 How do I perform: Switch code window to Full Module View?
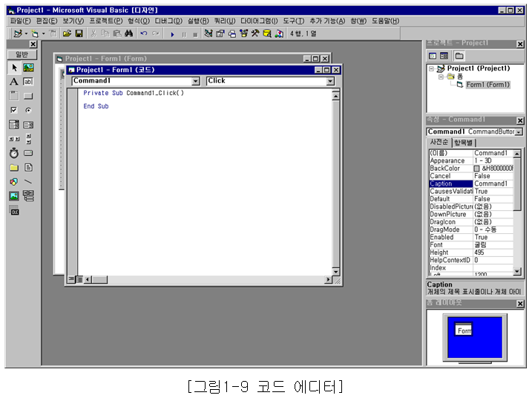pyautogui.click(x=79, y=279)
